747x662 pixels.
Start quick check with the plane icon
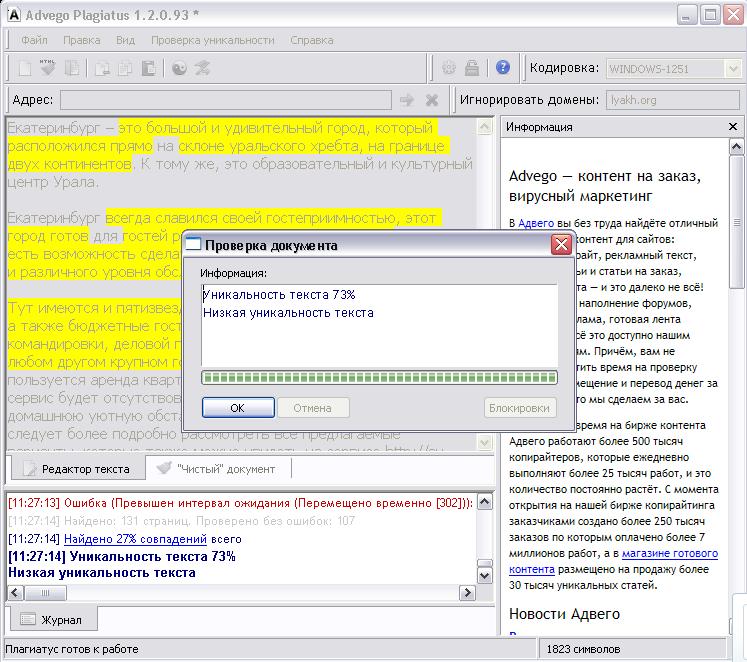click(202, 68)
